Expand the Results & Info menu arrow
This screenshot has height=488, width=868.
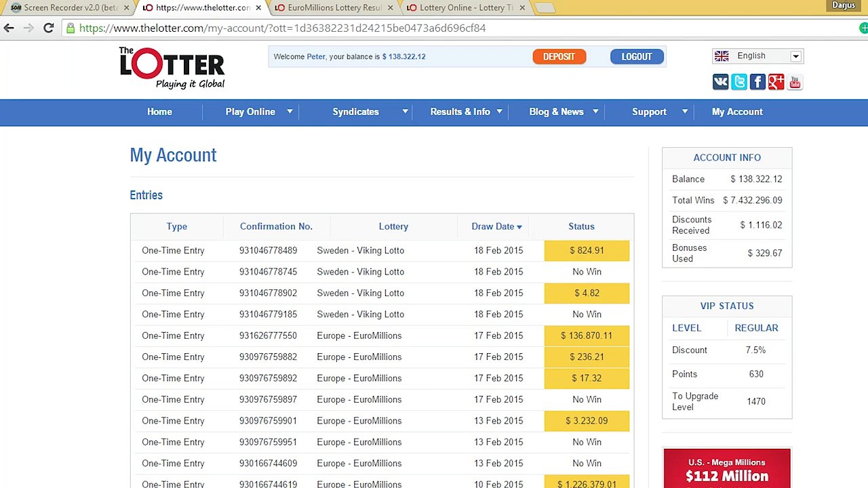499,112
